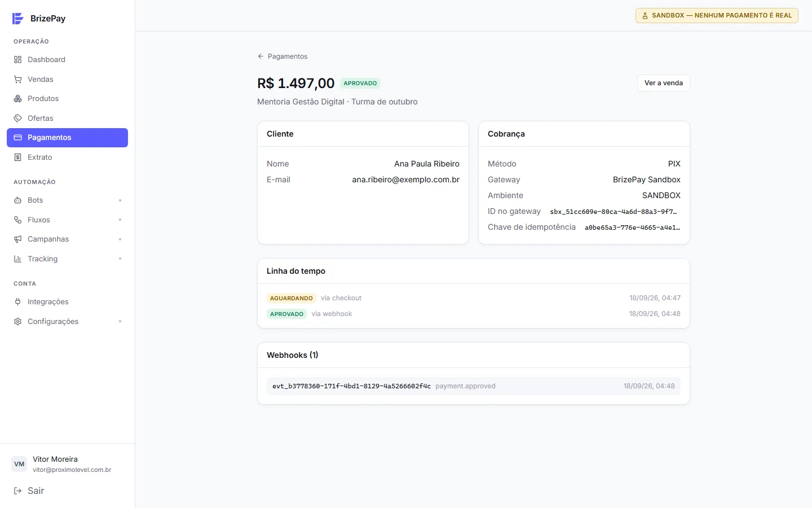812x508 pixels.
Task: Click the flask icon in sandbox banner
Action: click(x=645, y=16)
